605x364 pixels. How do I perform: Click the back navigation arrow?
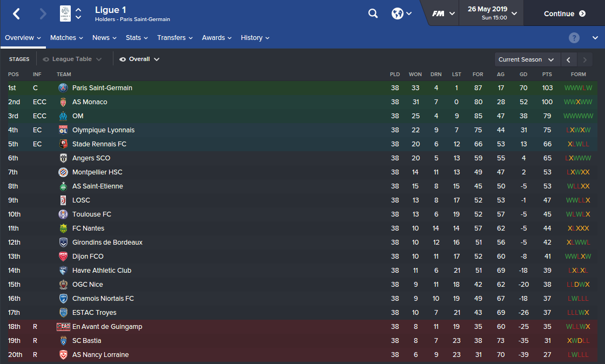point(16,14)
